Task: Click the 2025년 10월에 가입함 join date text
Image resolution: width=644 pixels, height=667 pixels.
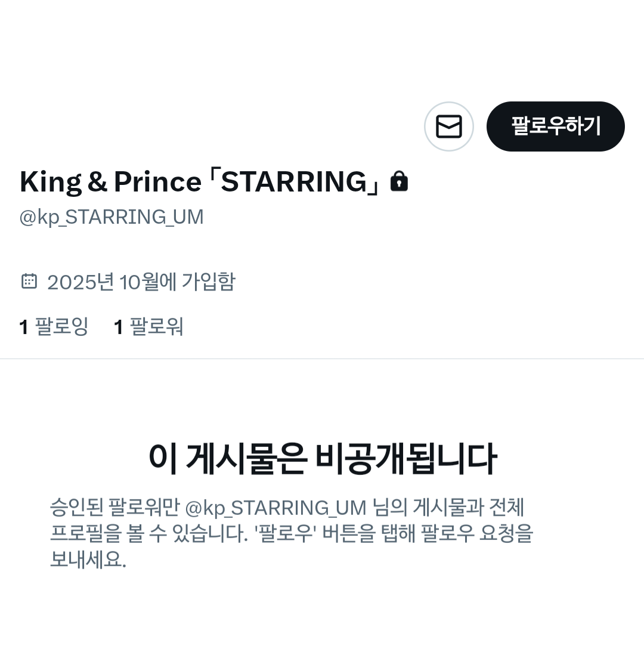Action: 141,282
